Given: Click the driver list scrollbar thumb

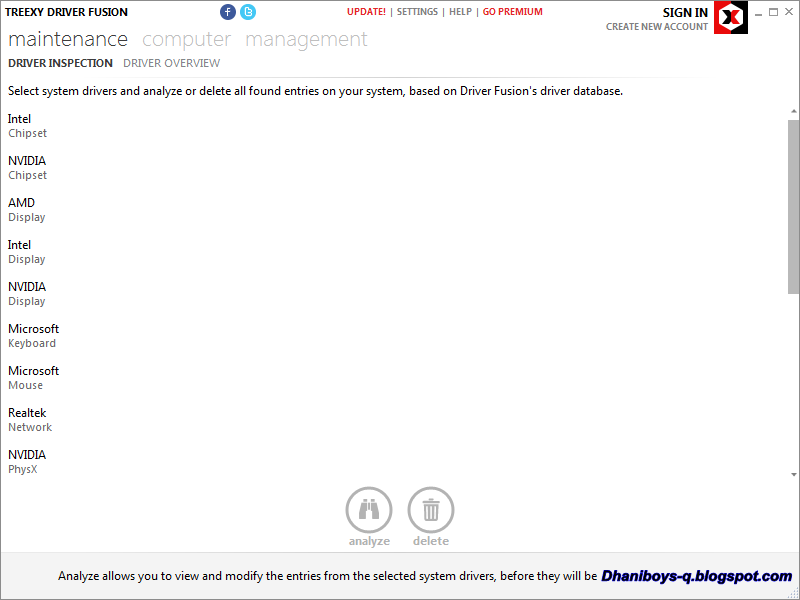Looking at the screenshot, I should click(x=793, y=207).
